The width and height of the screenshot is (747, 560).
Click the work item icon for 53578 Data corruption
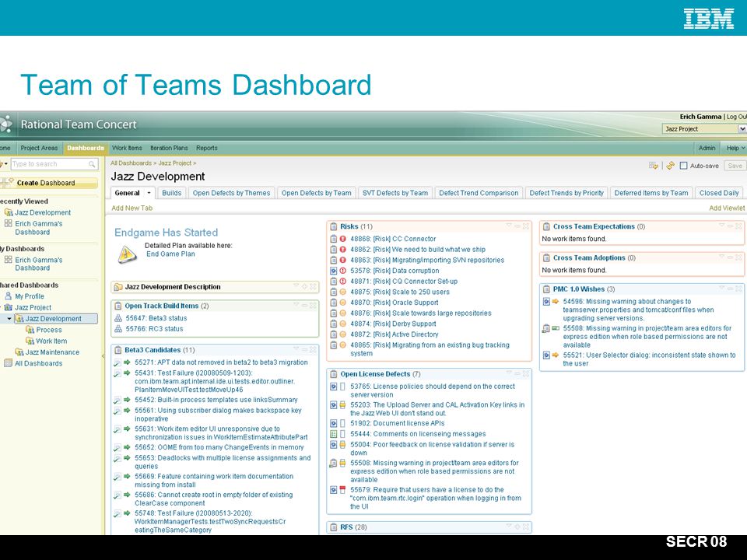click(x=334, y=271)
